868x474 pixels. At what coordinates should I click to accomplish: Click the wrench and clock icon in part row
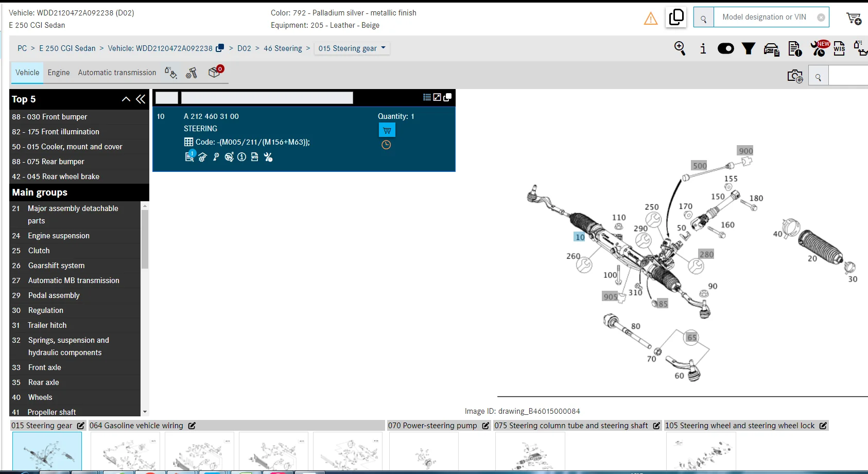pos(268,157)
